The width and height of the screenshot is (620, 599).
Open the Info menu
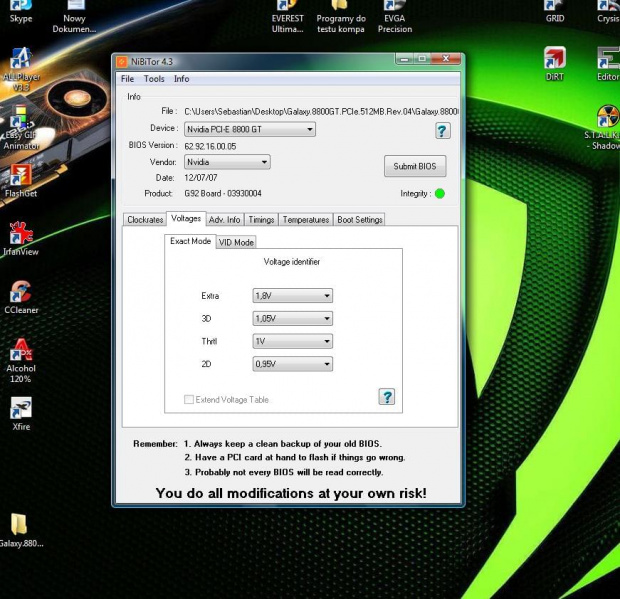181,79
